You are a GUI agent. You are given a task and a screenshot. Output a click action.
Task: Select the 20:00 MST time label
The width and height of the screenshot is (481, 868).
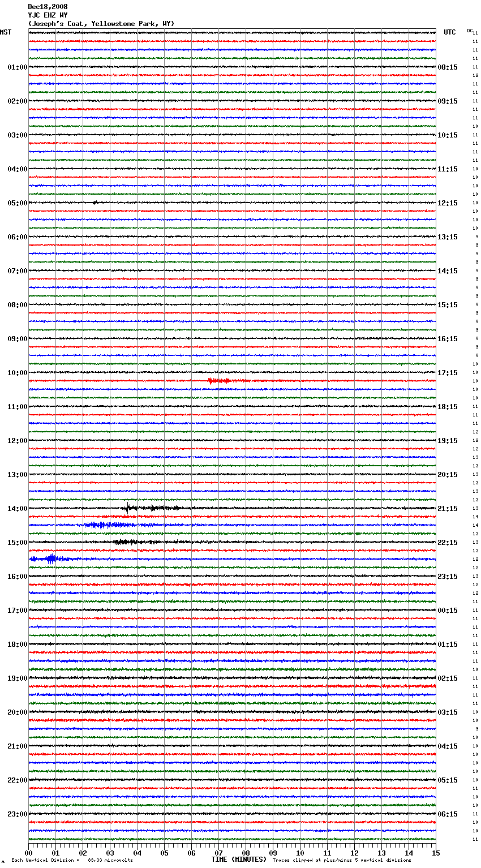(x=18, y=712)
